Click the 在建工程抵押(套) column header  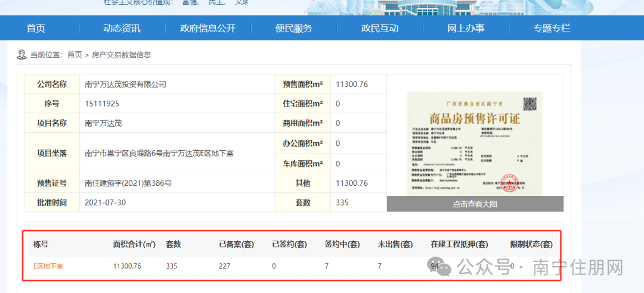tap(459, 245)
